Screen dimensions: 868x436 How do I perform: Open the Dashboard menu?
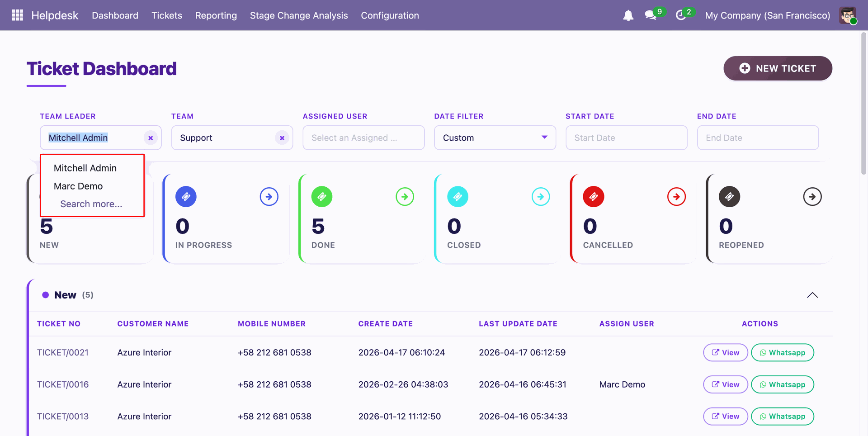[x=115, y=15]
